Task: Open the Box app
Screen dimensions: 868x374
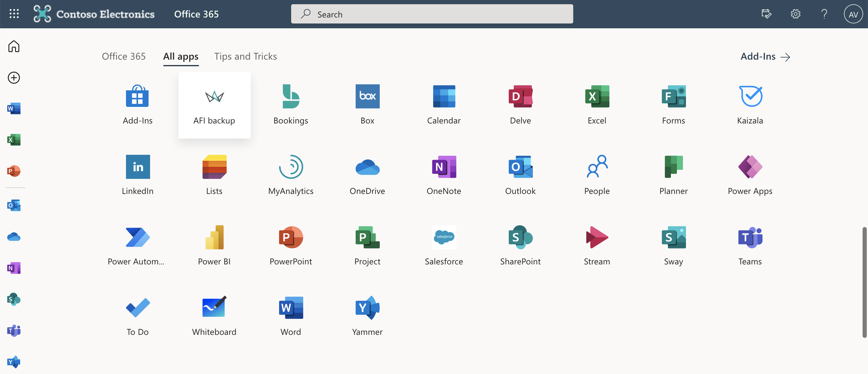Action: [367, 105]
